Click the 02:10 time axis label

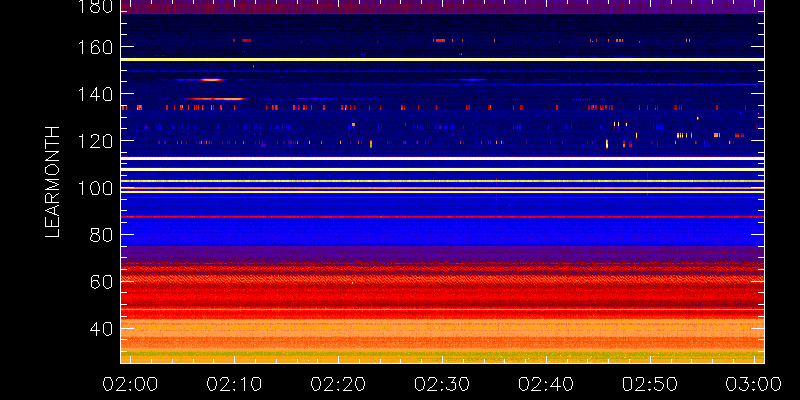click(234, 384)
